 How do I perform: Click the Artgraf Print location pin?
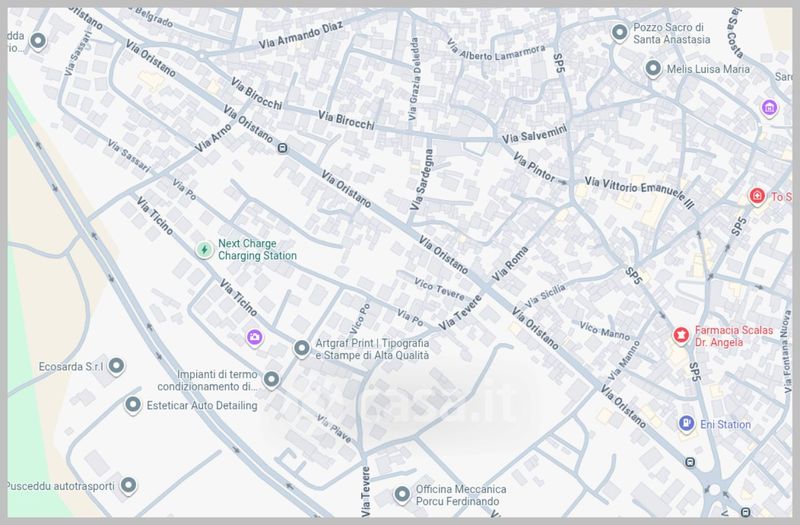[302, 348]
